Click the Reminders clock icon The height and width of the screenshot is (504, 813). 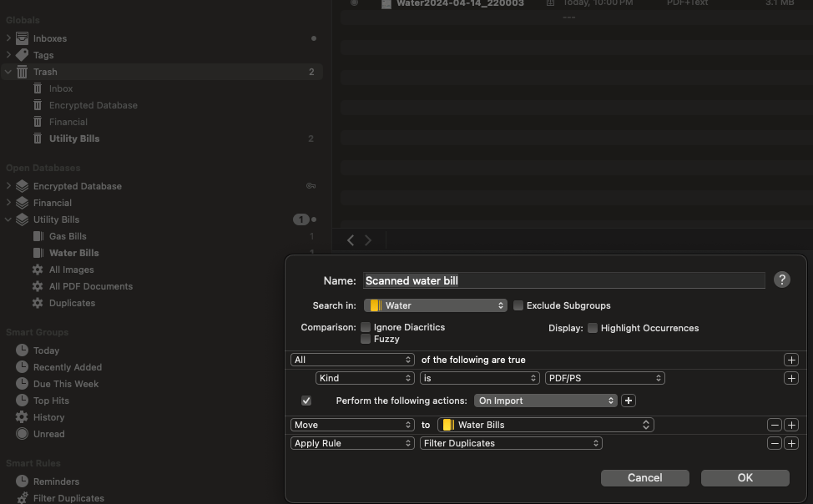22,481
